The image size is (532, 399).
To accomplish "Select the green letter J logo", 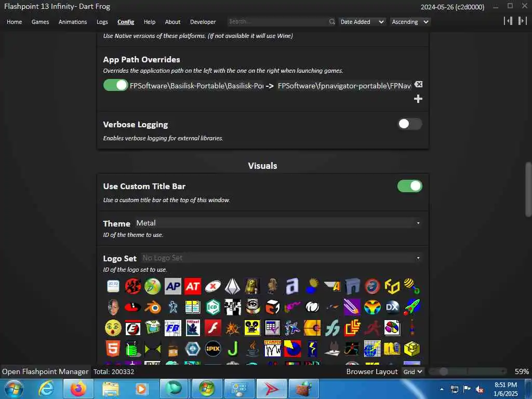I will (233, 349).
